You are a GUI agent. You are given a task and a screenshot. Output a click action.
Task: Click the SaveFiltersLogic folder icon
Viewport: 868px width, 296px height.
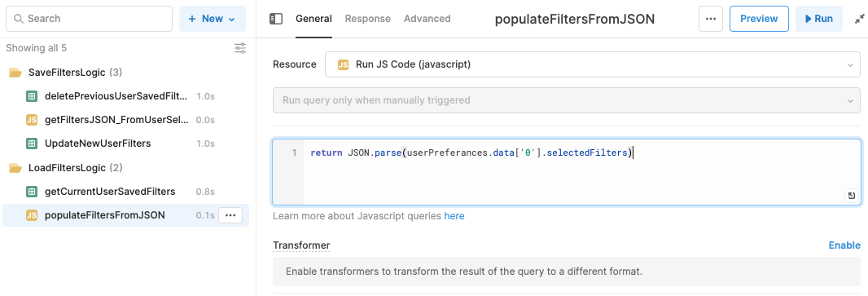(15, 73)
